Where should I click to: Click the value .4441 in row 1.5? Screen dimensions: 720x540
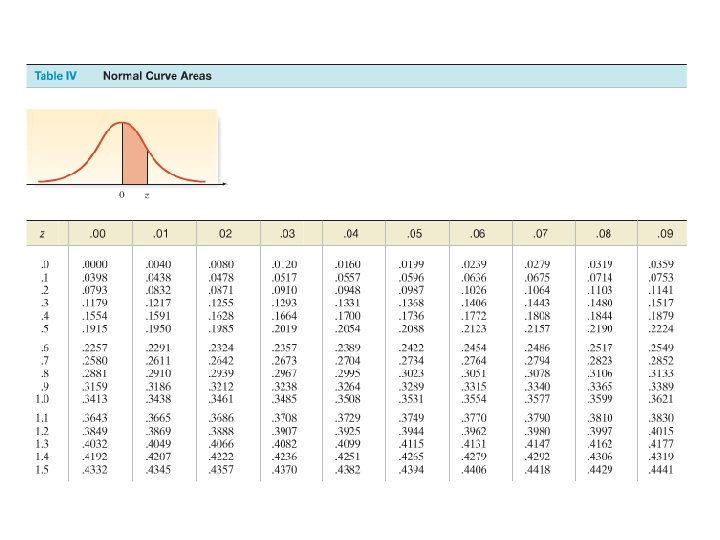pos(661,470)
